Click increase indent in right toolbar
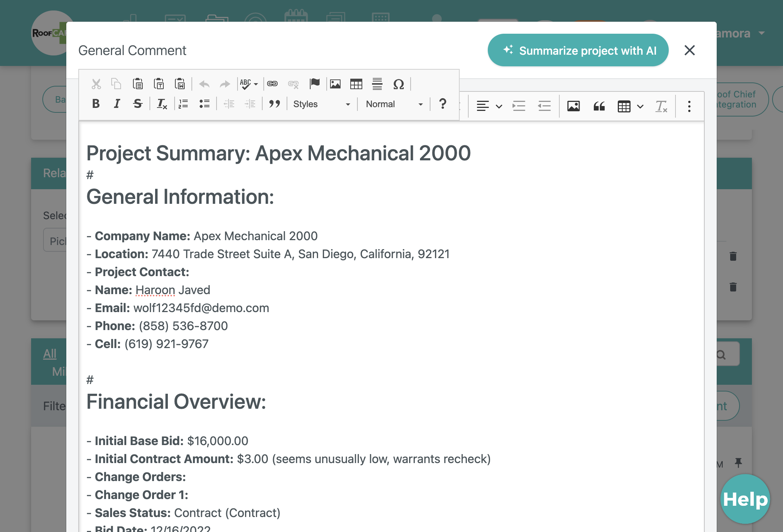Viewport: 783px width, 532px height. (x=519, y=106)
